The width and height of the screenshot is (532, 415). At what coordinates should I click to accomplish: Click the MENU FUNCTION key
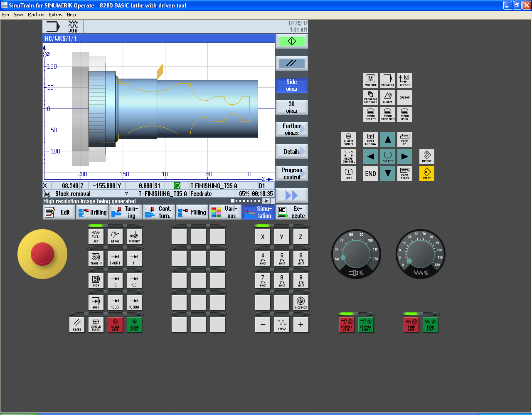pyautogui.click(x=388, y=114)
